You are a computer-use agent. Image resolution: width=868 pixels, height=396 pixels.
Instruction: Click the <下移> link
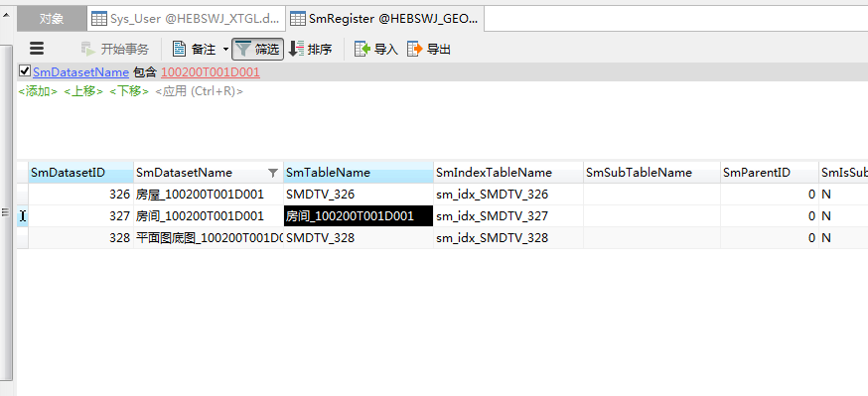point(129,91)
